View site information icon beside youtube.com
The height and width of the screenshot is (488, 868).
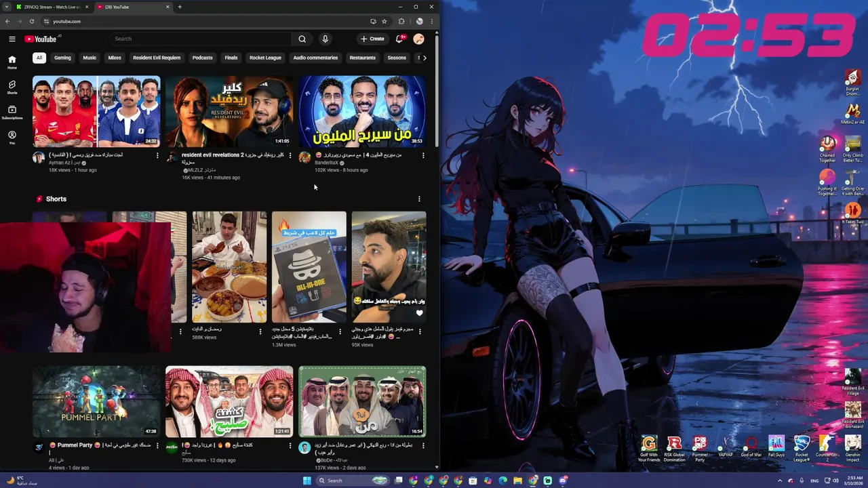pyautogui.click(x=45, y=21)
